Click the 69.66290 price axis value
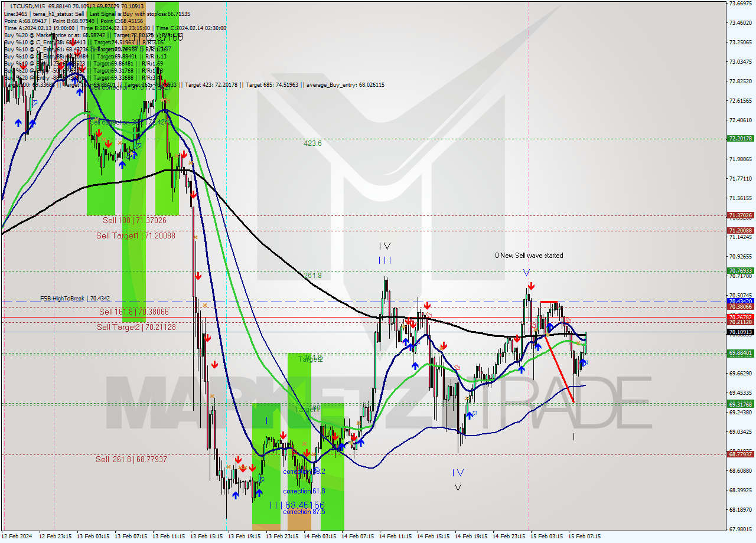 [740, 373]
